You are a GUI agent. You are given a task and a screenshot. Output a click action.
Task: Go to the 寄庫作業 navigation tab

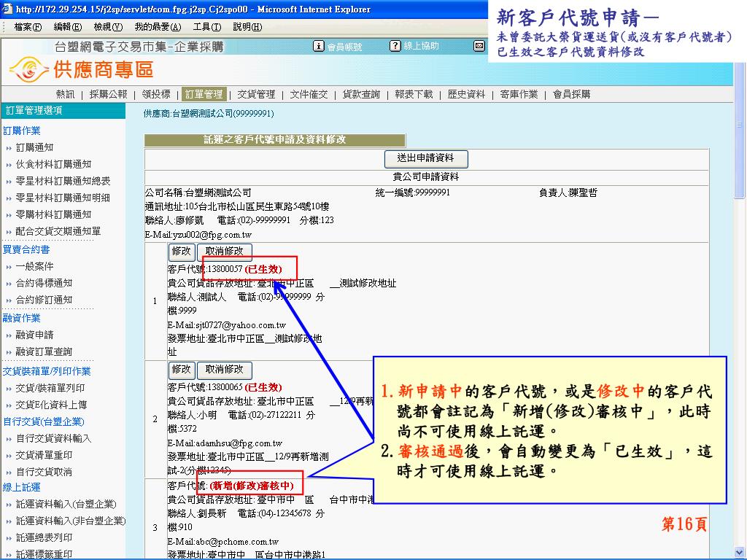pos(519,94)
